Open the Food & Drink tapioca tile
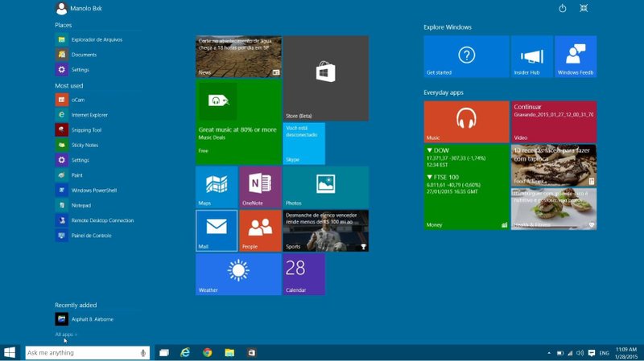This screenshot has width=644, height=361. point(554,166)
